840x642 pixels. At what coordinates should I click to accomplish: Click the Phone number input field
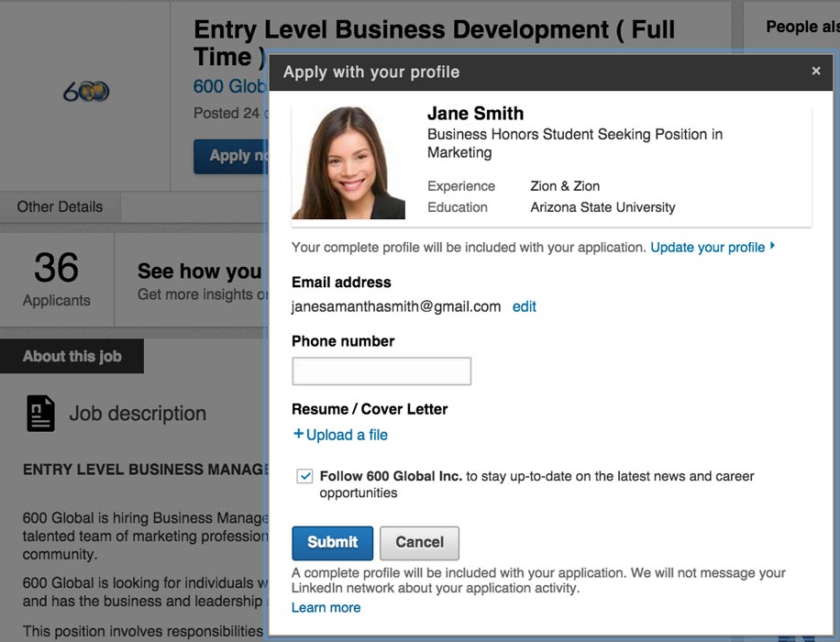[381, 371]
